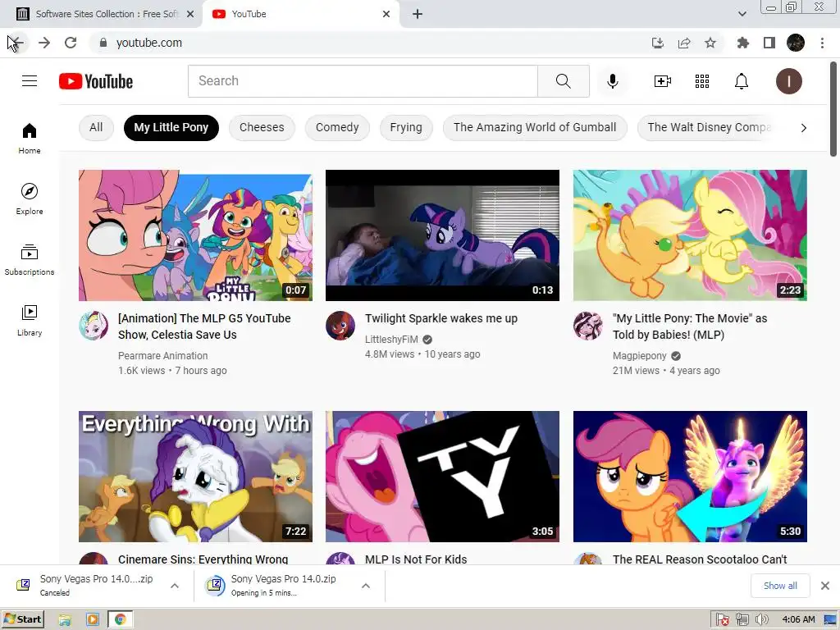Open LittleshyFiM channel name link
The image size is (840, 630).
coord(391,340)
